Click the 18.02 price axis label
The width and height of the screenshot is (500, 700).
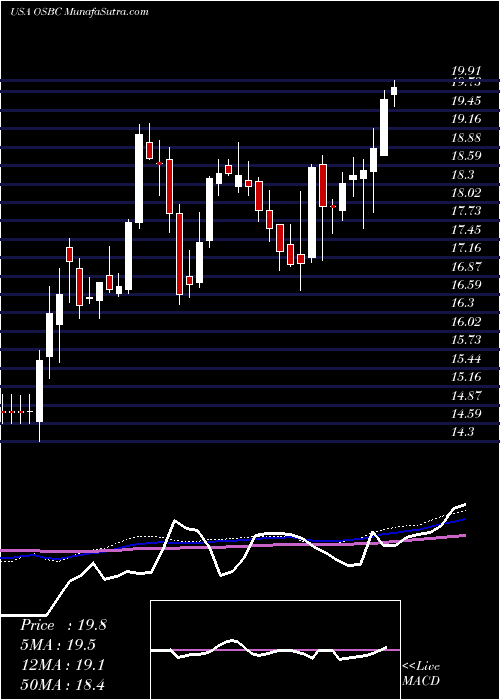(466, 193)
